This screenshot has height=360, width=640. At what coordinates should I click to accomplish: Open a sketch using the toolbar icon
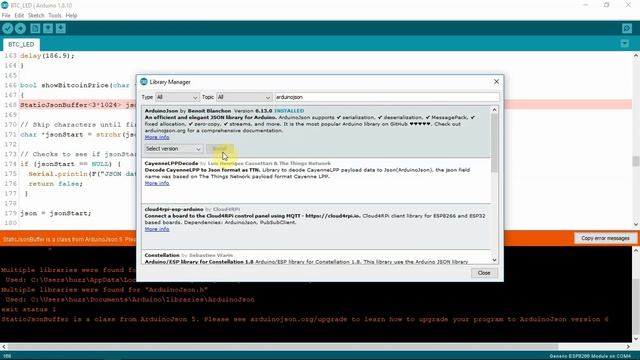click(48, 29)
